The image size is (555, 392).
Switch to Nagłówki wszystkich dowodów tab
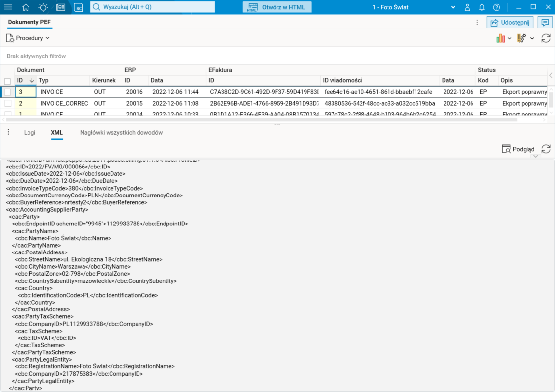pos(121,133)
